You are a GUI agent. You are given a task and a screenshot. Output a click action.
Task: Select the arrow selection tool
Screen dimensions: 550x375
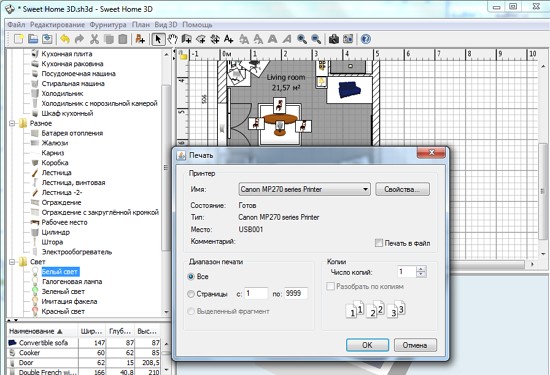[x=158, y=39]
